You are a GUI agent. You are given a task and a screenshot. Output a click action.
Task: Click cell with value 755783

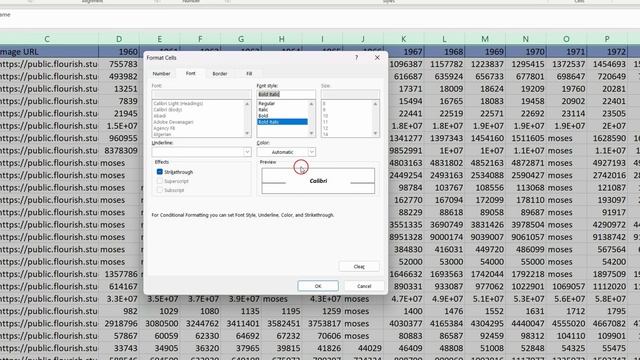pyautogui.click(x=119, y=64)
